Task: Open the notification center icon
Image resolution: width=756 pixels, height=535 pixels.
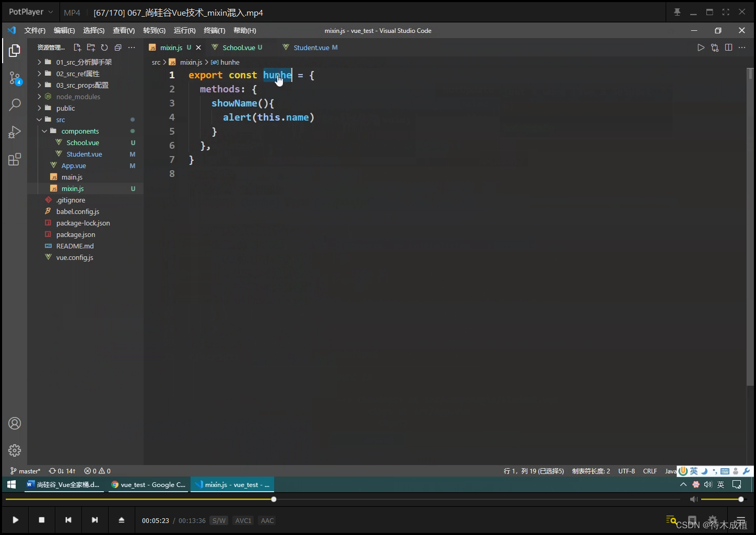Action: tap(737, 484)
